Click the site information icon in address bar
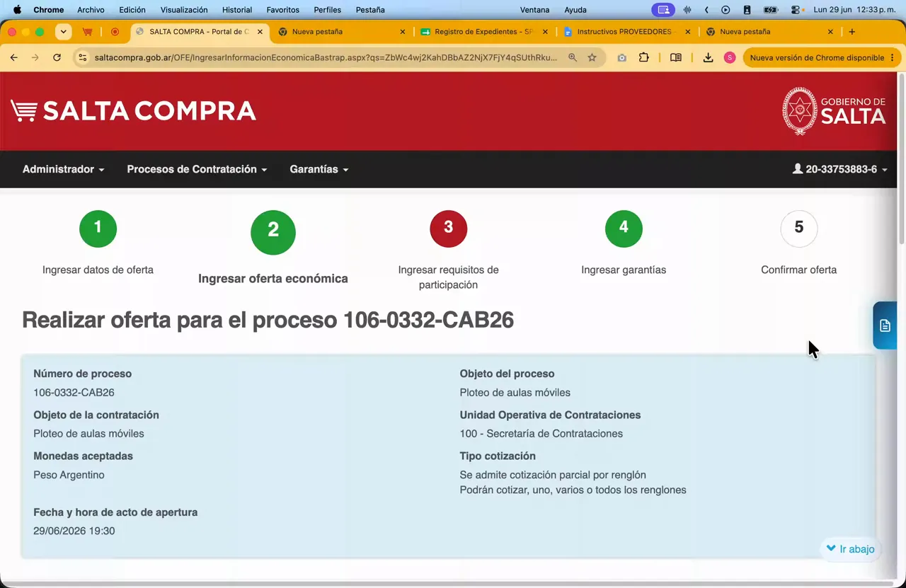 point(82,57)
